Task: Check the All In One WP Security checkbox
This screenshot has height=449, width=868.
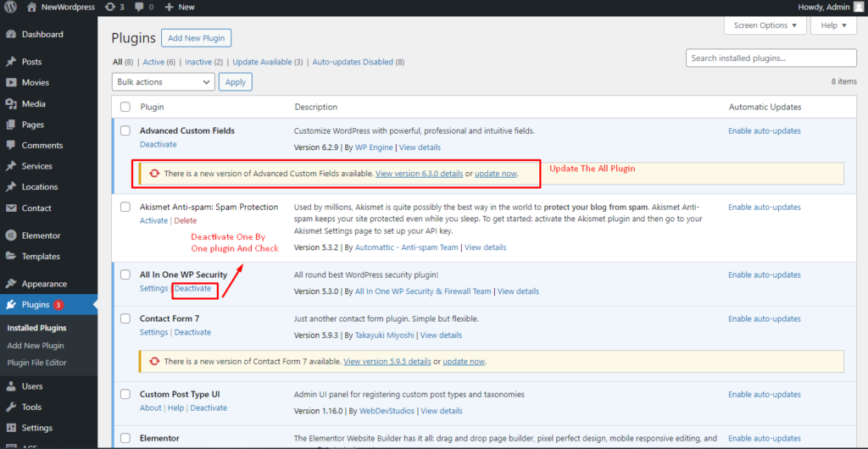Action: (x=125, y=274)
